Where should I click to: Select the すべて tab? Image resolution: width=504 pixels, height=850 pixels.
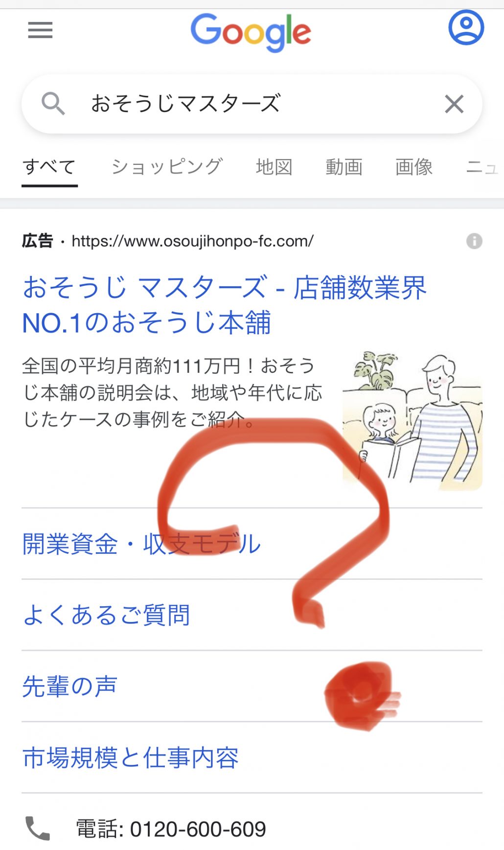pos(49,167)
